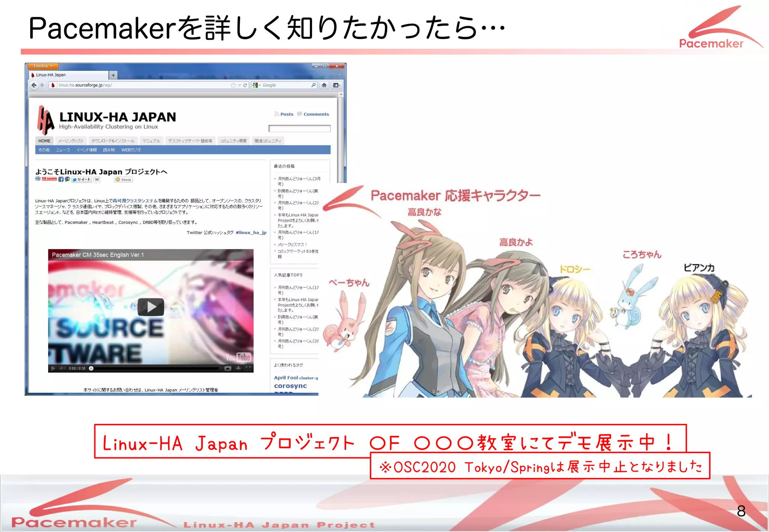
Task: Open the #linux_ha_jp hashtag link
Action: [x=251, y=233]
